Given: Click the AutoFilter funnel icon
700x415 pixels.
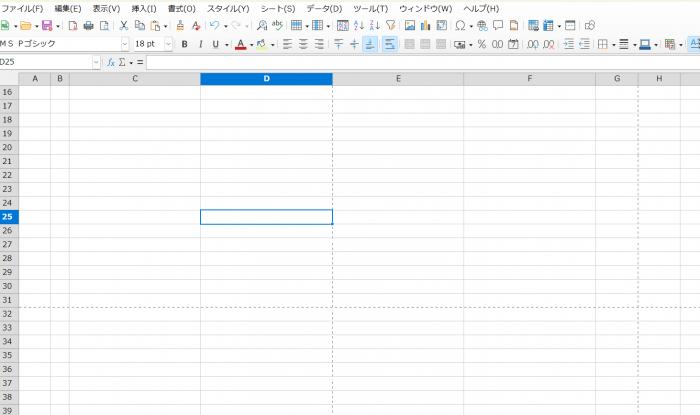Looking at the screenshot, I should click(x=390, y=25).
